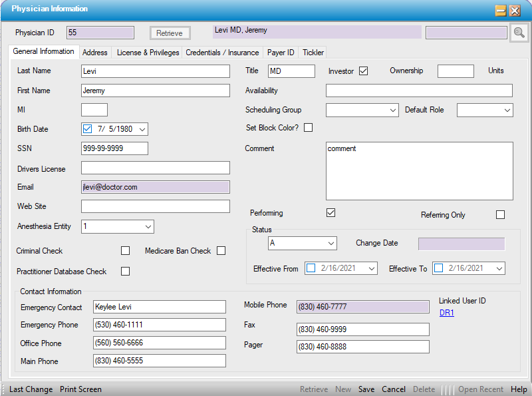532x396 pixels.
Task: Toggle the Investor checkbox
Action: pos(363,71)
